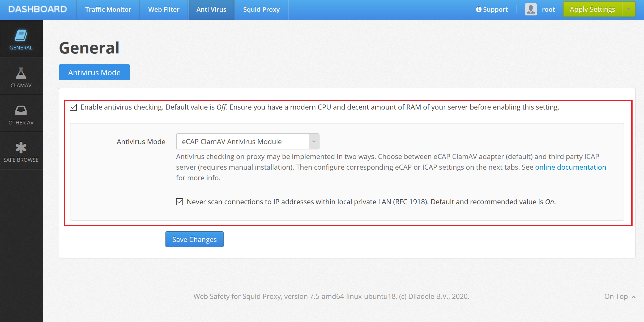Click the Support info icon
This screenshot has width=644, height=322.
479,10
